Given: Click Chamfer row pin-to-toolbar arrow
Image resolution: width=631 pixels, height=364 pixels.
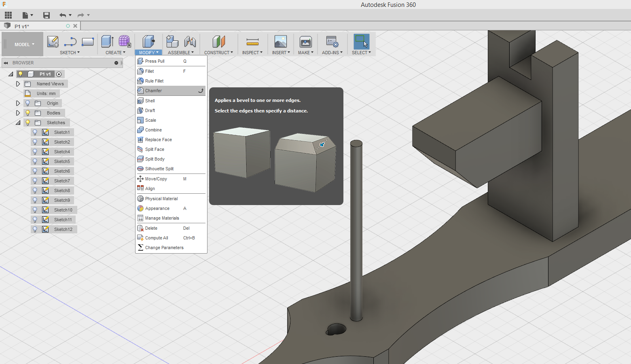Looking at the screenshot, I should click(x=201, y=91).
